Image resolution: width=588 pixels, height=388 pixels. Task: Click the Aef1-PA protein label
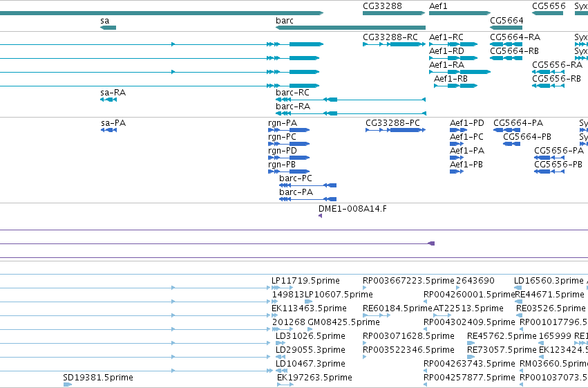click(x=467, y=151)
